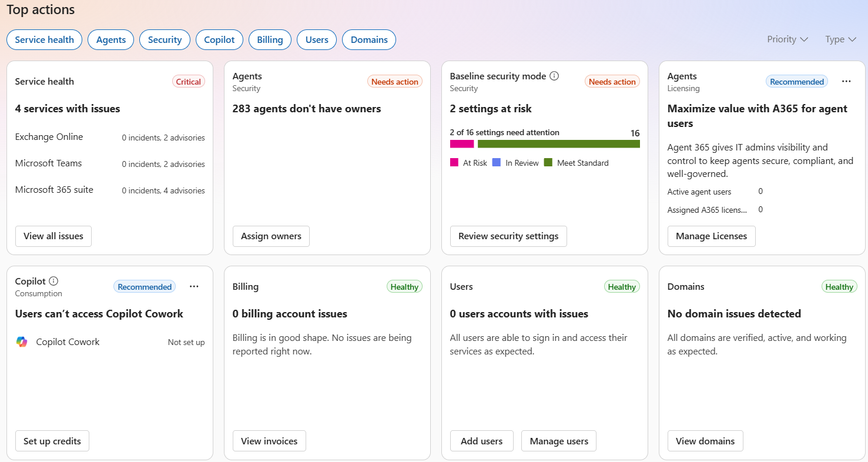Click the Microsoft Teams service row

(x=110, y=163)
